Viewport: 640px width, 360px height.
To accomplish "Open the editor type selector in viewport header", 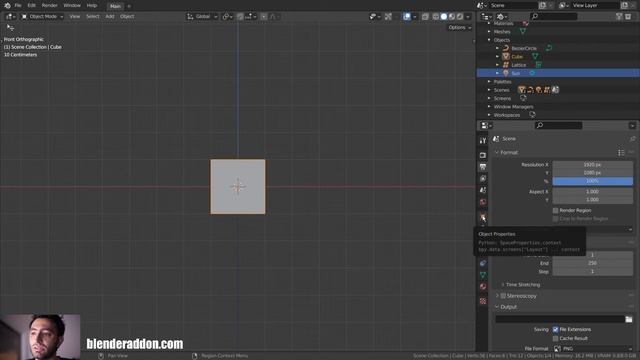I will pos(10,16).
